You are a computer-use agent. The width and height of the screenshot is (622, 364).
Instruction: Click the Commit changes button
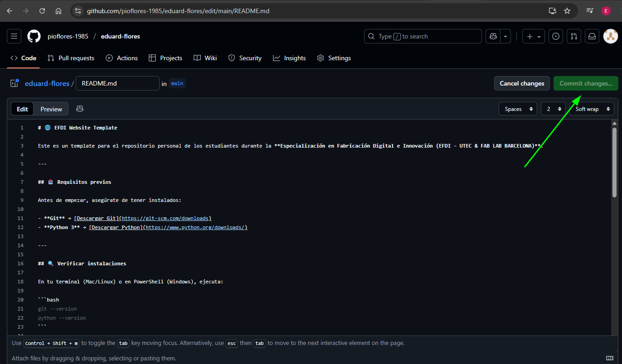(x=586, y=83)
